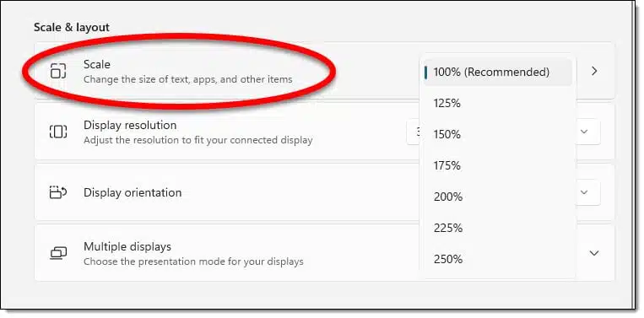The width and height of the screenshot is (644, 318).
Task: Click the Display resolution icon
Action: click(58, 132)
